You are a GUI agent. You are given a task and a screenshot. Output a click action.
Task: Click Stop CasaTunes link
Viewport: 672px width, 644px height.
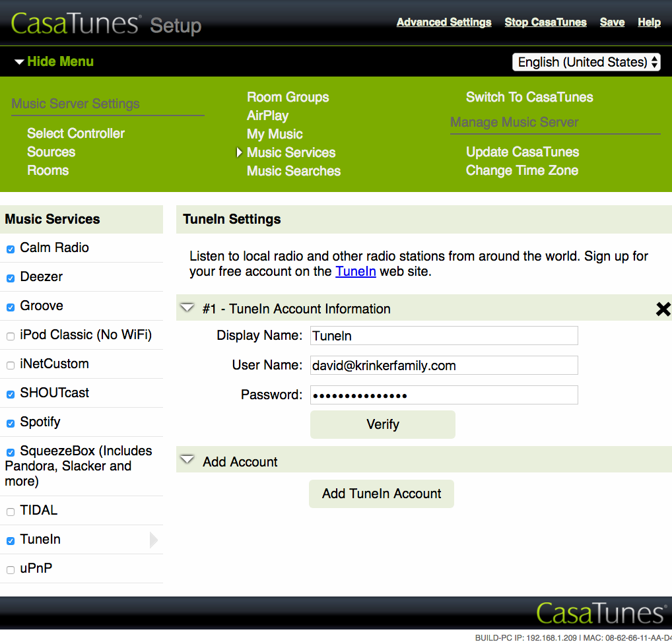pos(545,22)
